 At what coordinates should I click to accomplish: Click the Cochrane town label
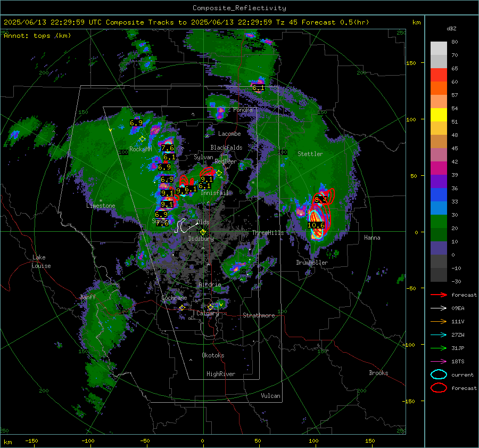pos(174,298)
